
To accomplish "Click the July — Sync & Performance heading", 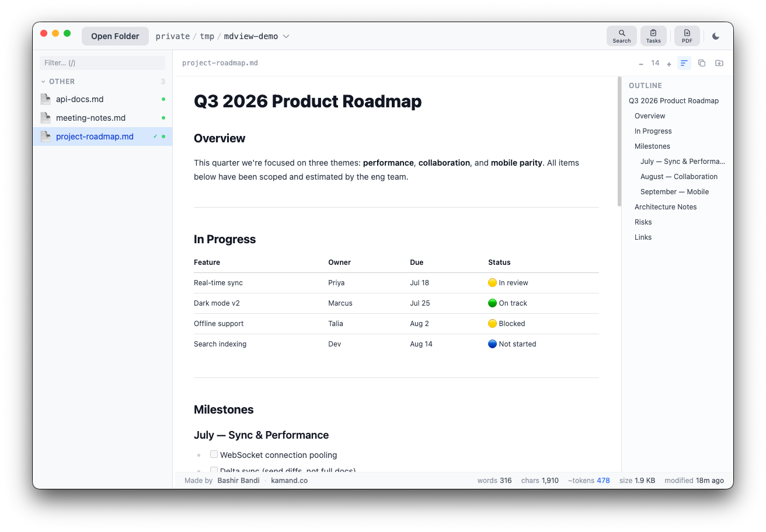I will coord(261,435).
